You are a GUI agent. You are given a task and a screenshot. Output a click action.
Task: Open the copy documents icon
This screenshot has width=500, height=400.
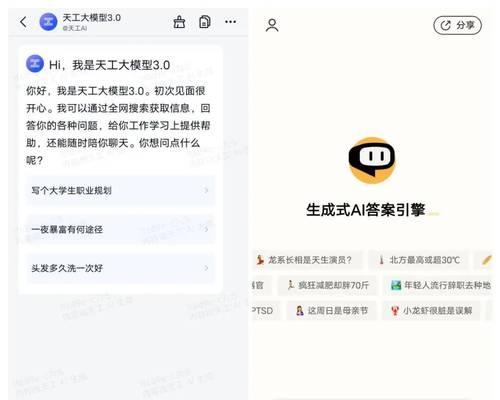(205, 22)
